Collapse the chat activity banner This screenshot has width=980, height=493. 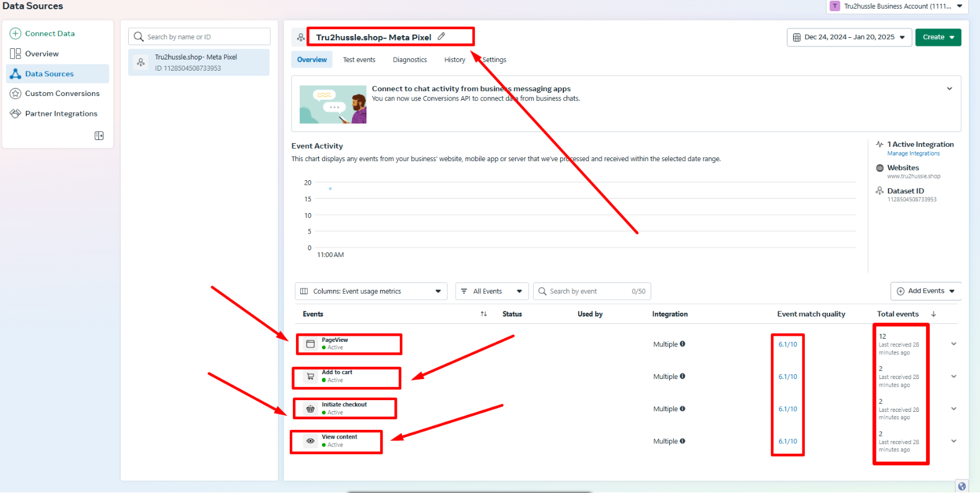949,89
